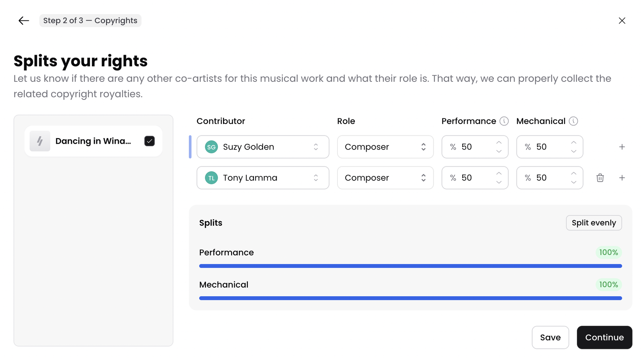644x360 pixels.
Task: Open the Tony Lamma contributor dropdown
Action: (263, 178)
